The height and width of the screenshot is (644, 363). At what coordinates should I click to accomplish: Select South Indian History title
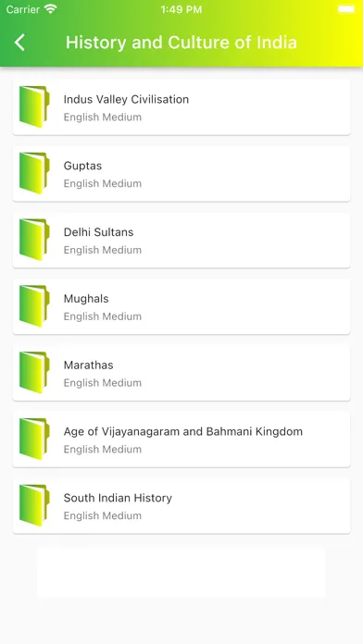[118, 498]
